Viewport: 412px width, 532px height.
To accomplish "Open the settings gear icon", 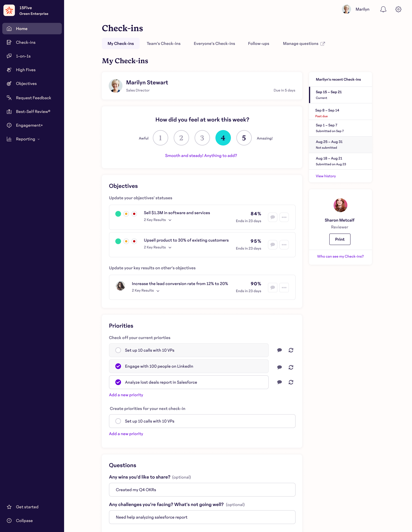I will click(398, 9).
